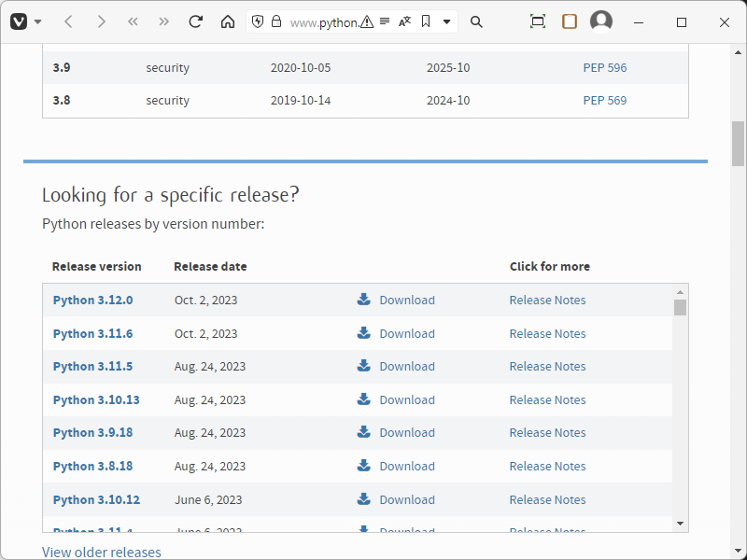Viewport: 747px width, 560px height.
Task: Download Python 3.9.18
Action: [407, 433]
